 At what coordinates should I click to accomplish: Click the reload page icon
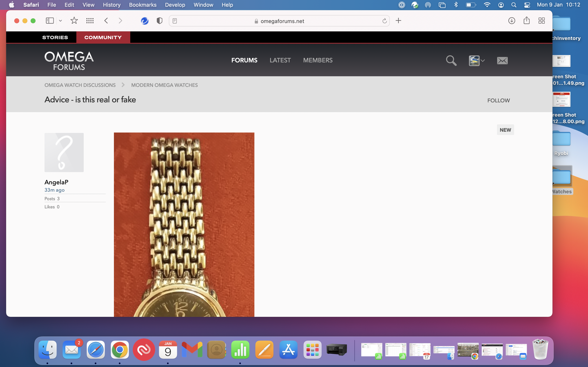tap(384, 21)
